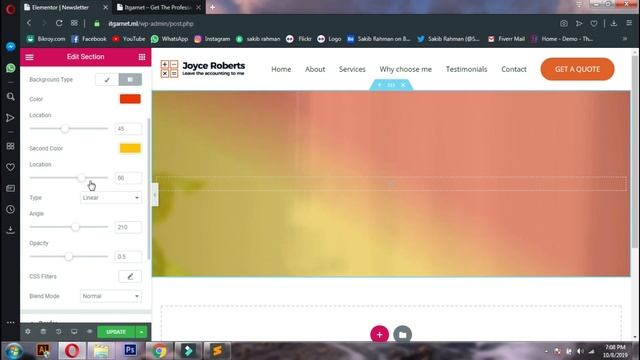Open browser downloads icon
This screenshot has width=640, height=360.
coord(614,24)
